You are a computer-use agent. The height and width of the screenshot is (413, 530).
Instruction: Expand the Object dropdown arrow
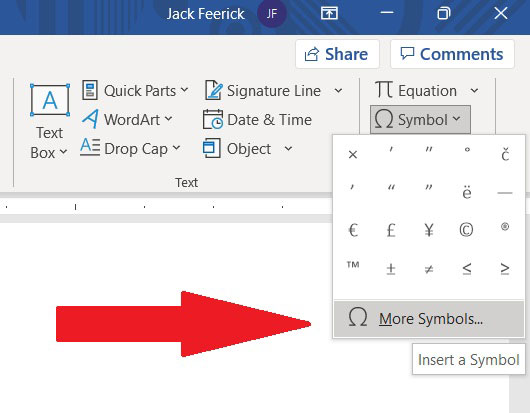288,148
